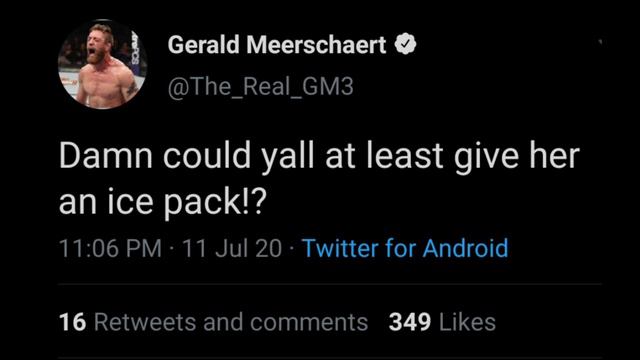The image size is (640, 360).
Task: Open the Likes label list
Action: [467, 322]
